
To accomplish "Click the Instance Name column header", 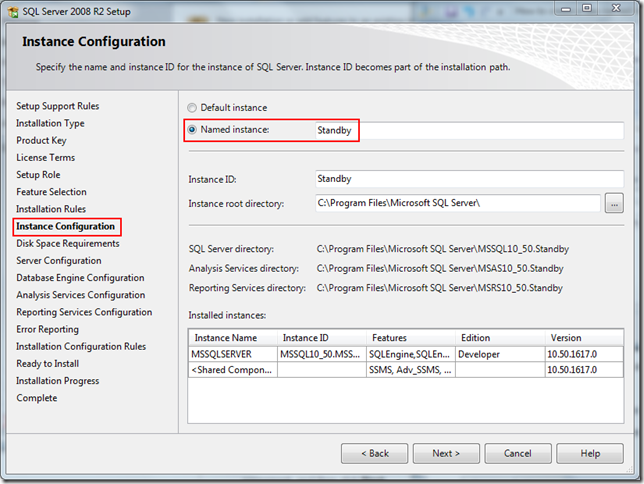I will (x=233, y=338).
